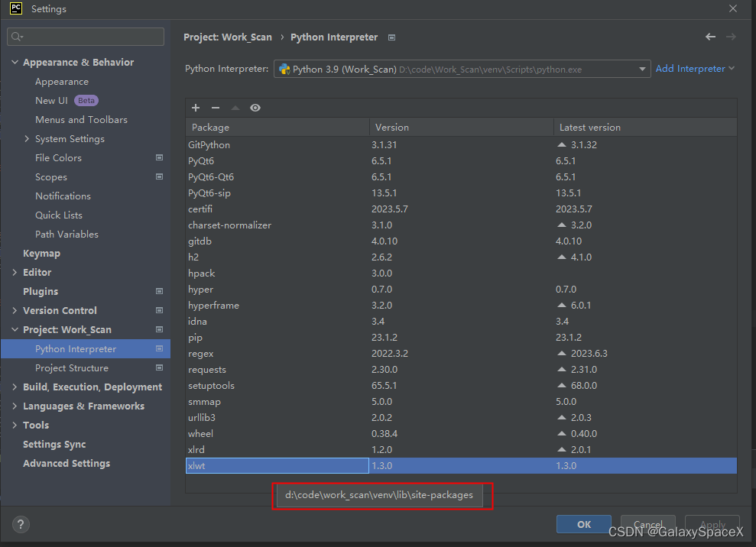Click the install package plus icon
Image resolution: width=756 pixels, height=547 pixels.
[196, 108]
